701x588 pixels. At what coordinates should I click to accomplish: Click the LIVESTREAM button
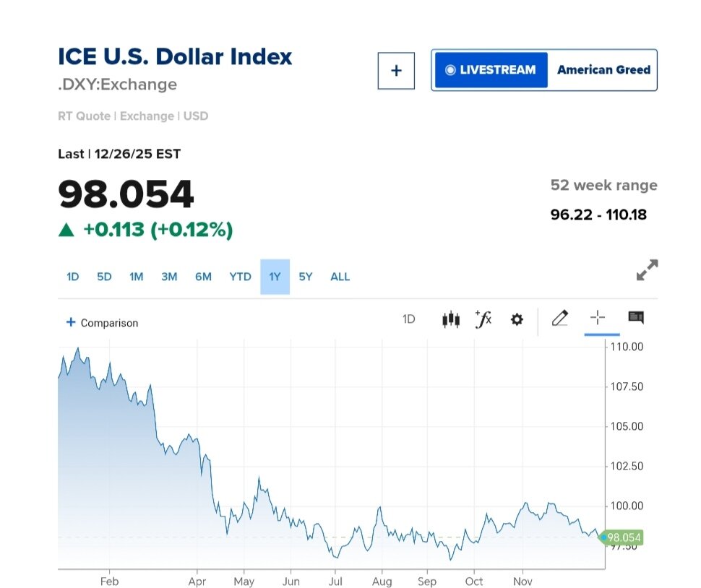coord(491,70)
